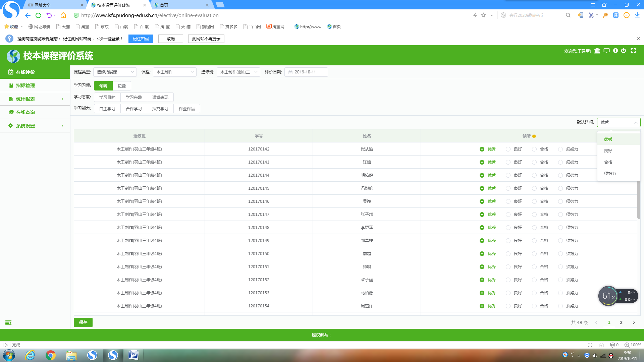
Task: Click the 评价日期 date input field
Action: coord(306,72)
